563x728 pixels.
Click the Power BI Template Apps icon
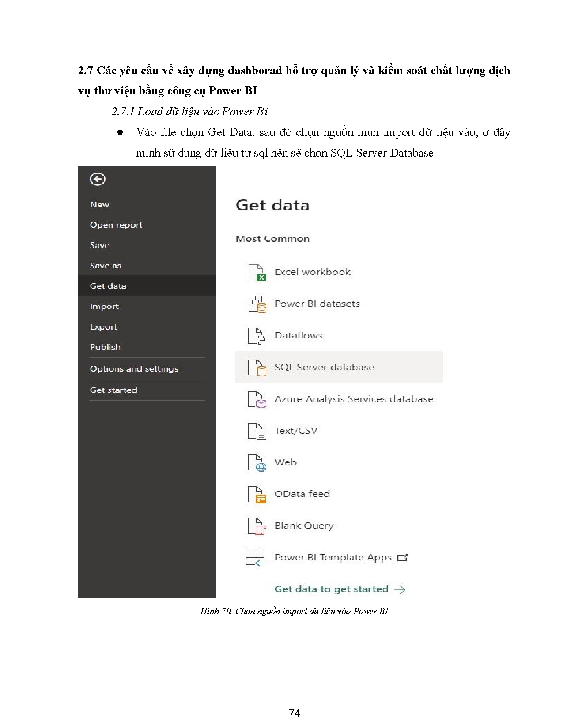[256, 558]
